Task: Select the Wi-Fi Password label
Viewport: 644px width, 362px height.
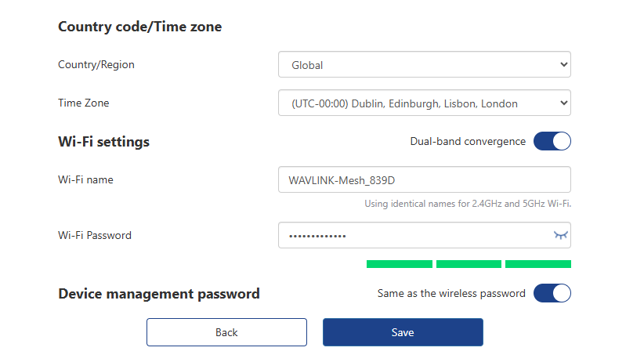Action: tap(95, 235)
